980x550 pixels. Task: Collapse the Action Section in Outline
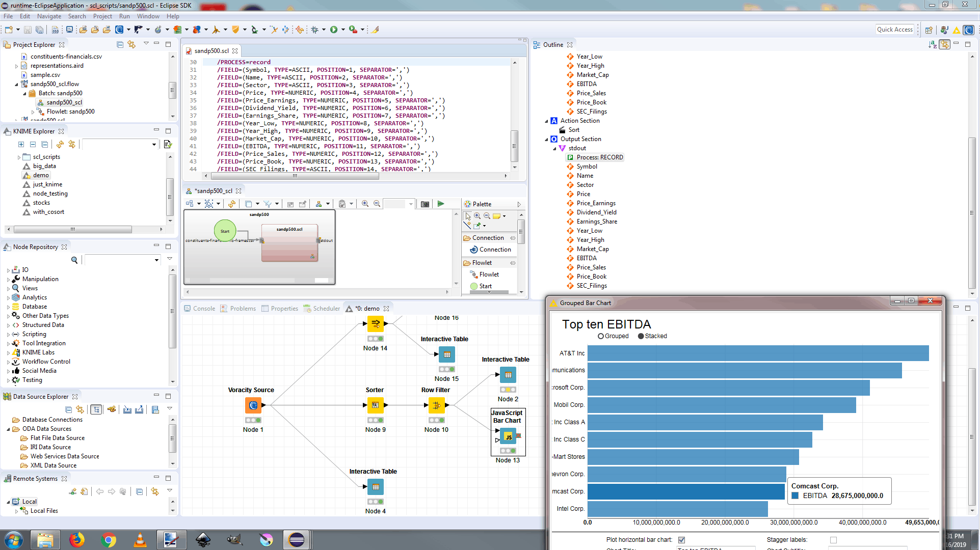547,121
